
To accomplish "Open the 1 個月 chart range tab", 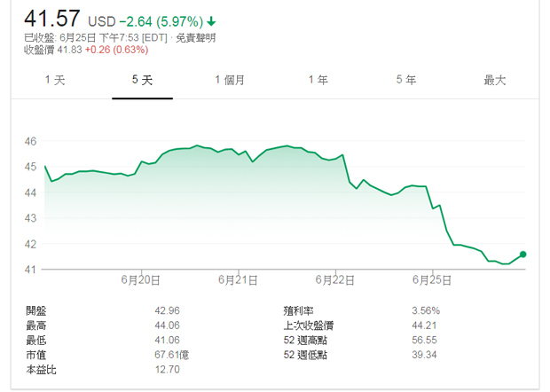I will [230, 81].
